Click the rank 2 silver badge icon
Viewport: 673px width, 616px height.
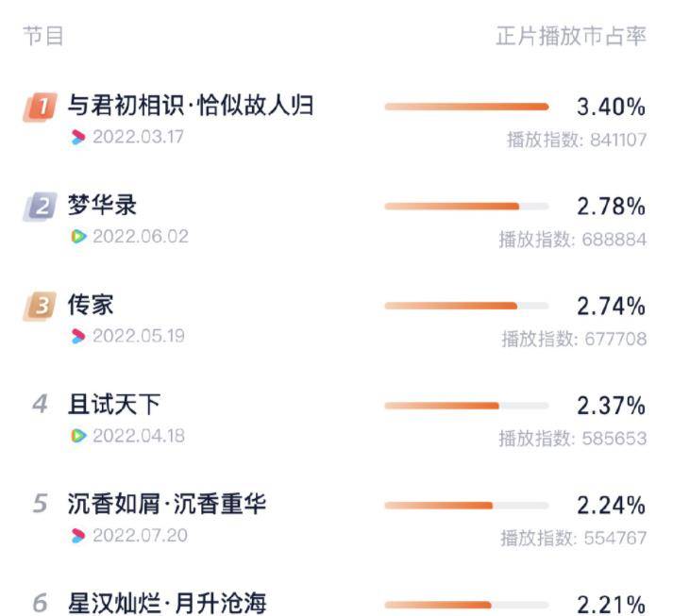pos(41,207)
